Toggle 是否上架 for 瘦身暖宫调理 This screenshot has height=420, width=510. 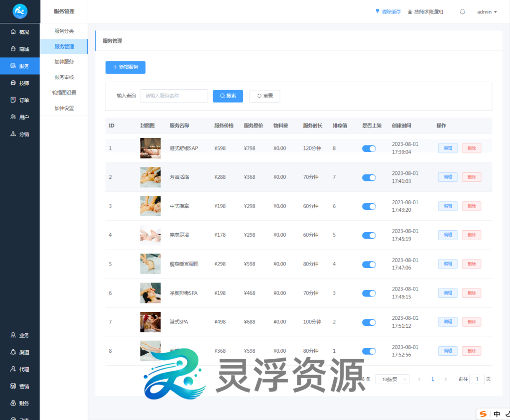coord(369,264)
